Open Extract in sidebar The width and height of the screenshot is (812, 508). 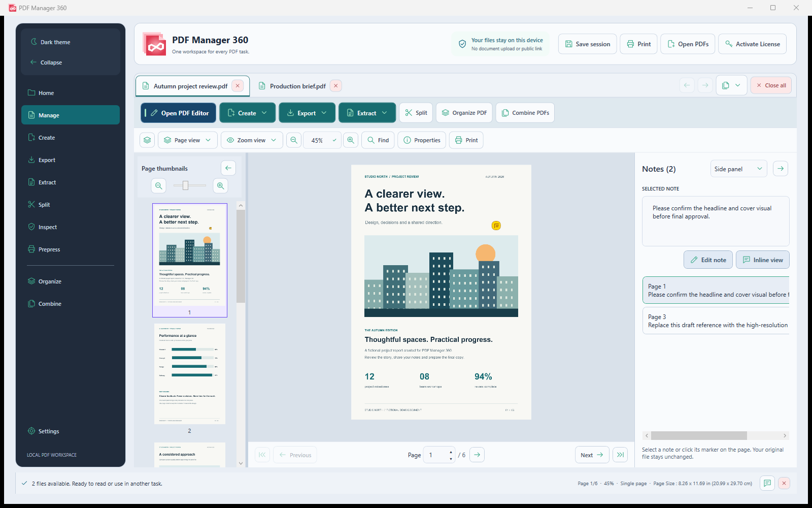(71, 182)
